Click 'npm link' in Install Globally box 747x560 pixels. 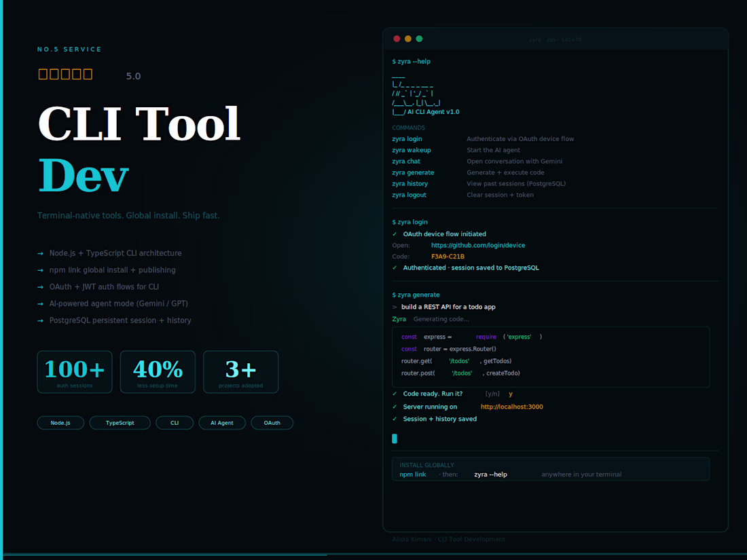413,474
